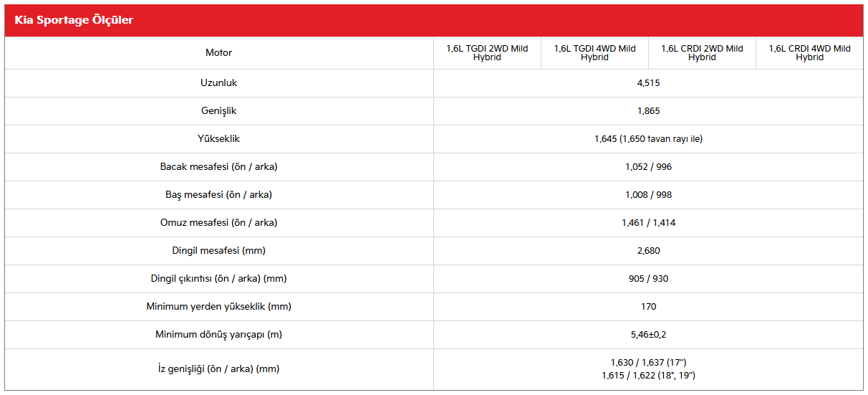Click the '1,6L CRDI 2WD Mild Hybrid' column header
868x395 pixels.
(702, 53)
